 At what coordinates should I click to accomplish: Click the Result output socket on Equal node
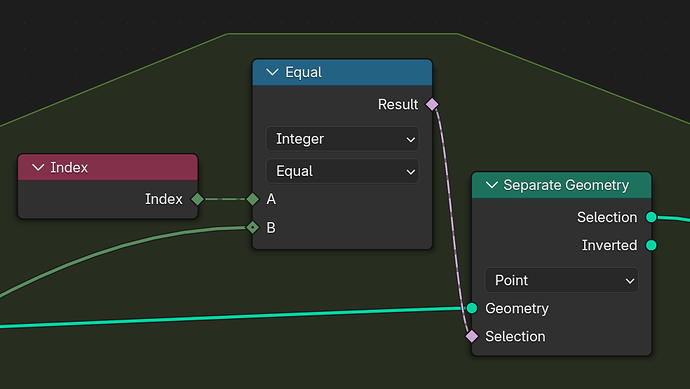432,104
